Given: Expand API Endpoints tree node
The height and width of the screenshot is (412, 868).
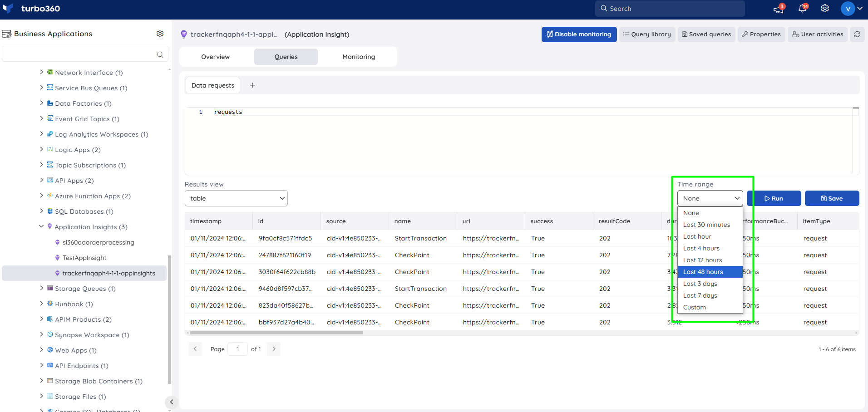Looking at the screenshot, I should pos(41,365).
